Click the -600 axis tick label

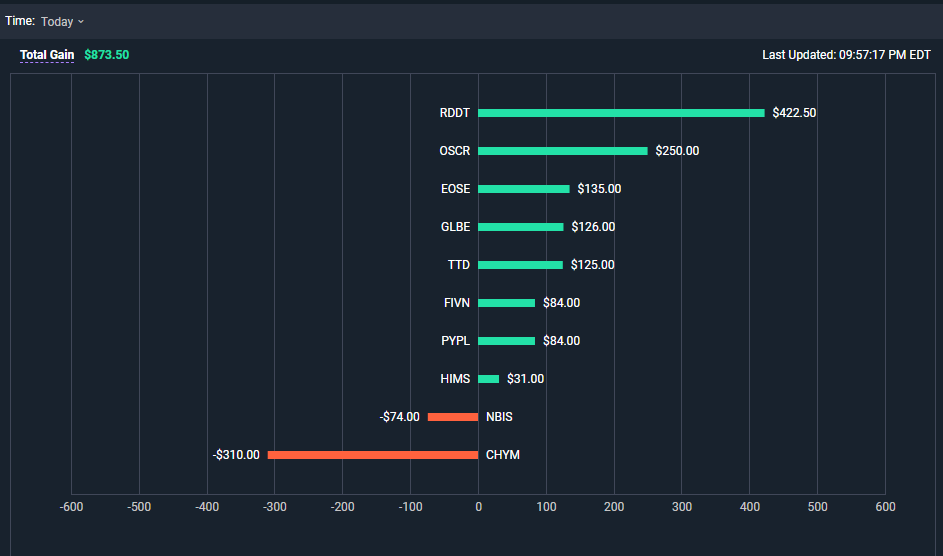coord(72,507)
